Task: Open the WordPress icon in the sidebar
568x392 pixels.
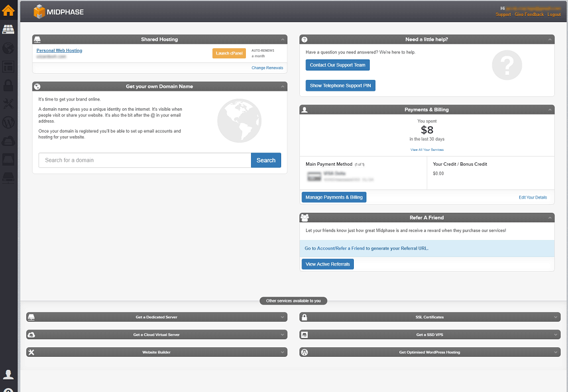Action: pyautogui.click(x=8, y=123)
